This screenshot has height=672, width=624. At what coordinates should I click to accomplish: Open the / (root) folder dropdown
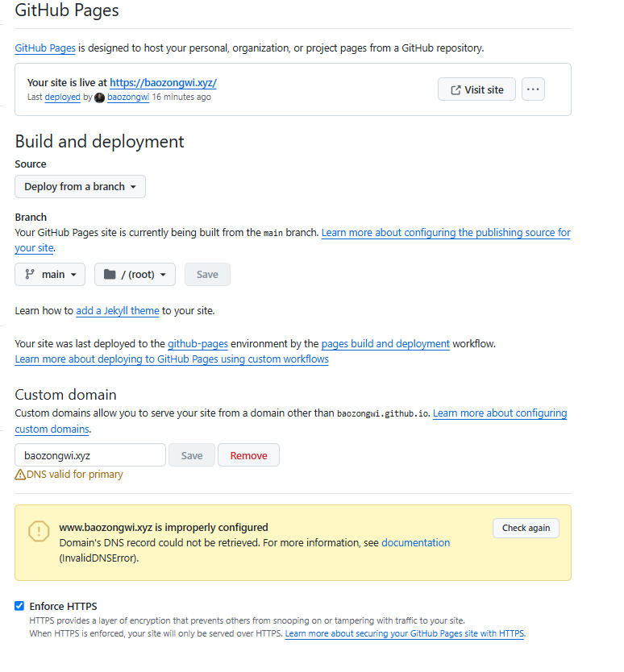point(135,274)
